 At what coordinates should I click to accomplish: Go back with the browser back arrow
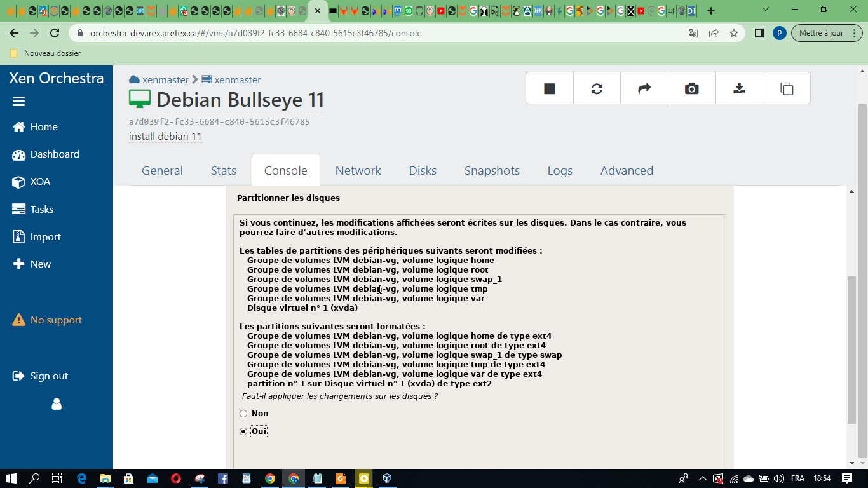click(x=14, y=33)
